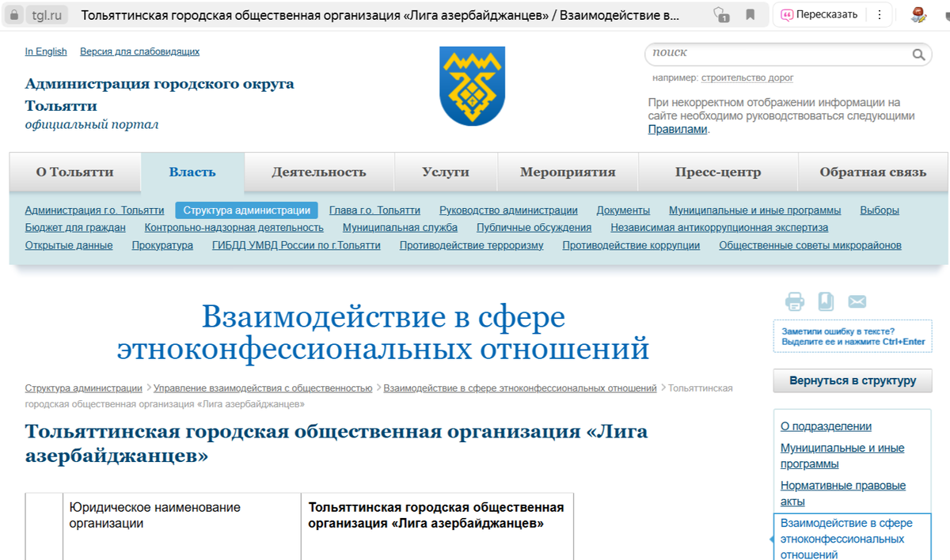Open the In English link
Image resolution: width=950 pixels, height=560 pixels.
(45, 51)
